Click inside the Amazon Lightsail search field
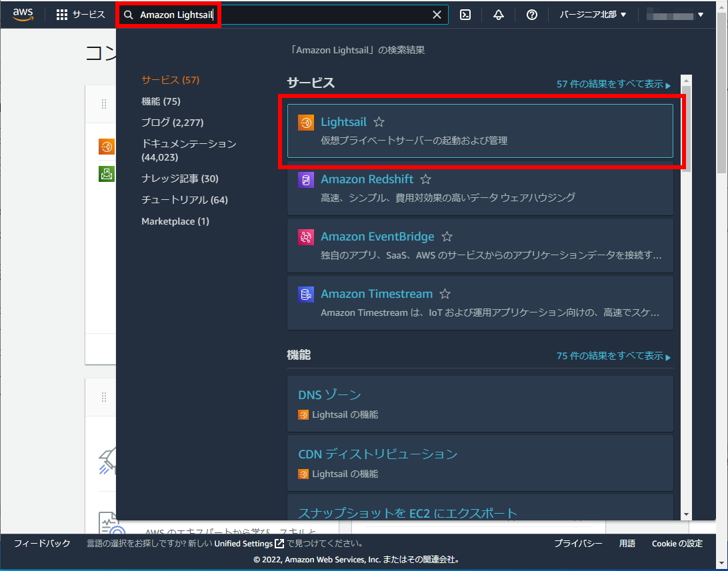Image resolution: width=728 pixels, height=571 pixels. coord(283,15)
